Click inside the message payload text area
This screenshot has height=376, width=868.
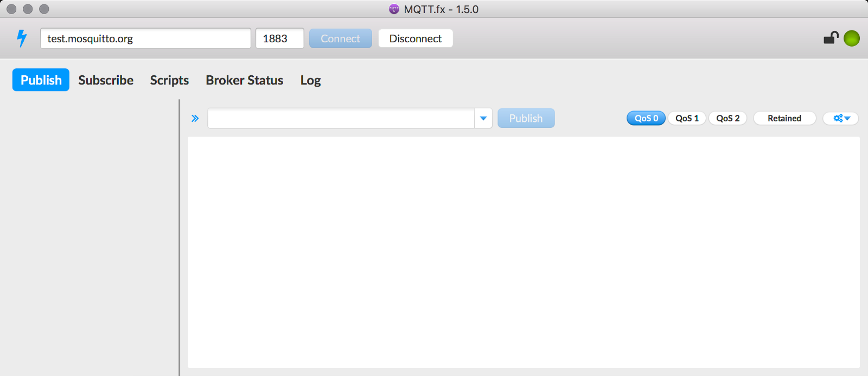[524, 252]
